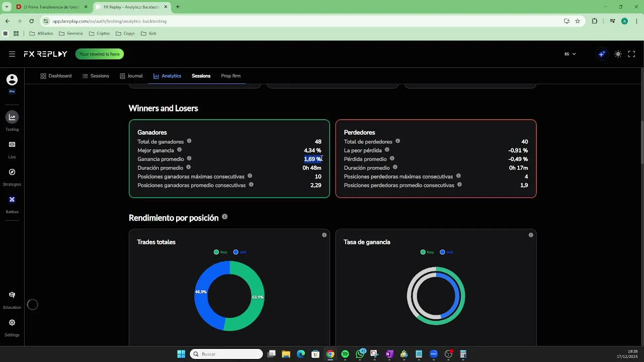644x362 pixels.
Task: Open the Testing section in the sidebar
Action: click(x=12, y=121)
